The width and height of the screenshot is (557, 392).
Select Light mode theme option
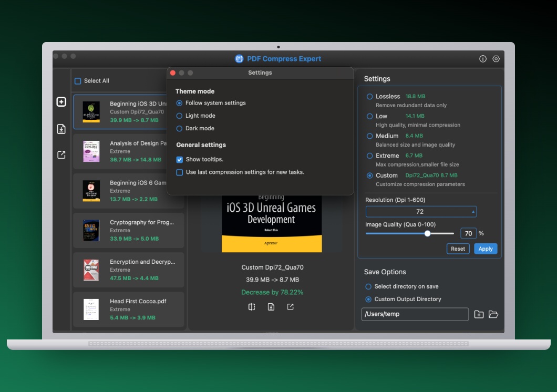pos(179,116)
